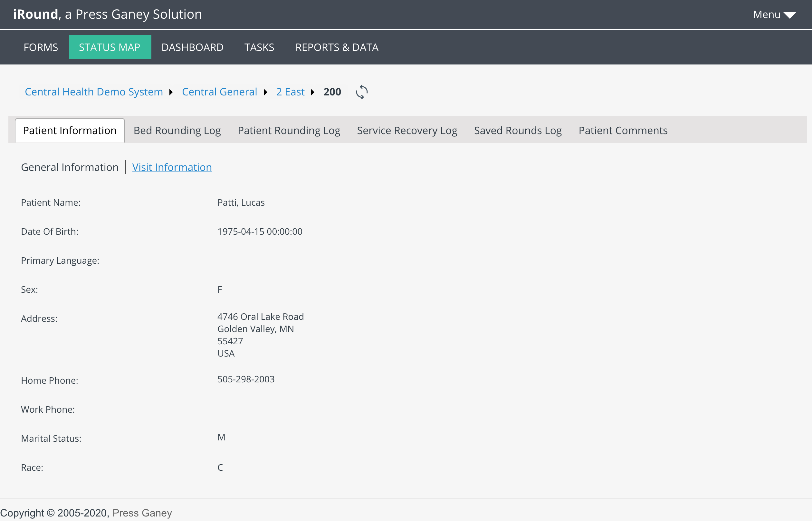Click date of birth 1975-04-15 00:00:00

coord(260,231)
